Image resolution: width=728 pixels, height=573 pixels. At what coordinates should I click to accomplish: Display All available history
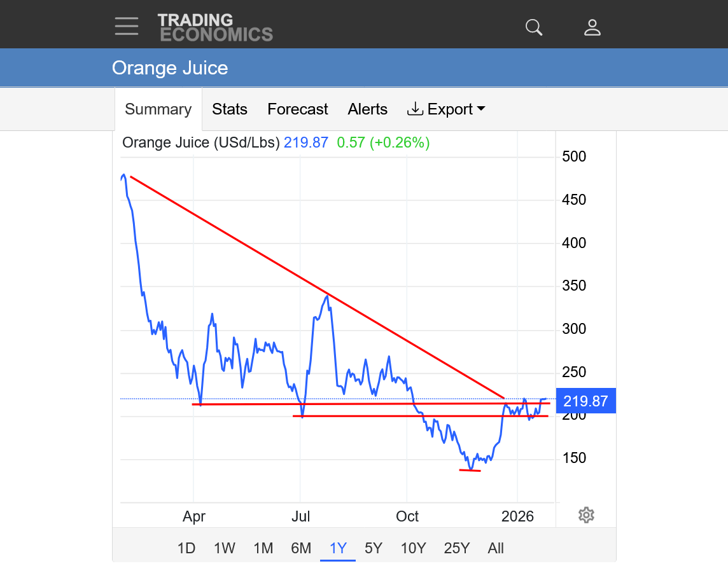point(496,548)
